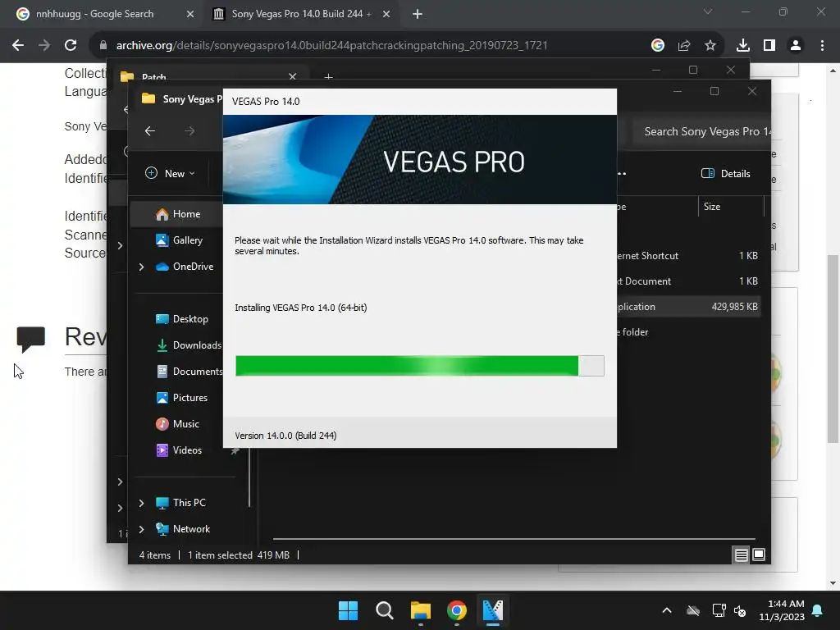Open the Chrome profile icon

(x=796, y=46)
